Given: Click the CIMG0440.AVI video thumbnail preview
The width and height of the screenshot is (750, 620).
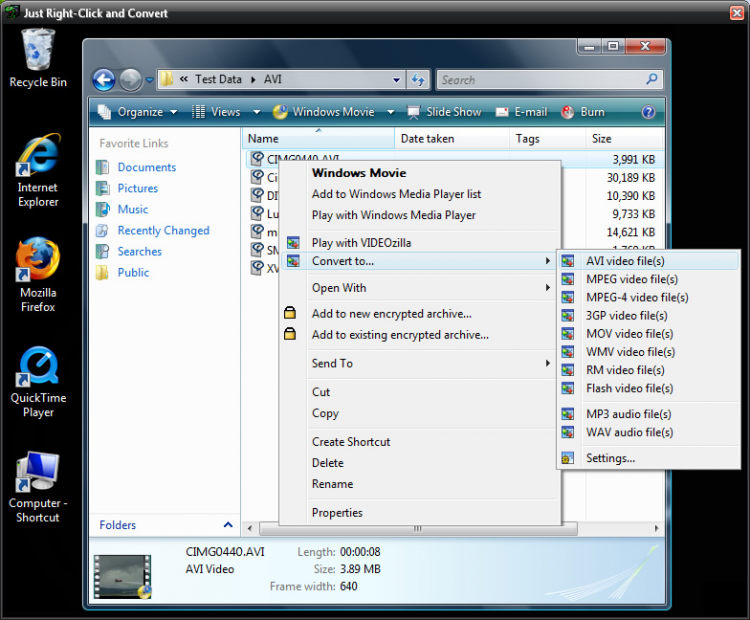Looking at the screenshot, I should pos(122,576).
